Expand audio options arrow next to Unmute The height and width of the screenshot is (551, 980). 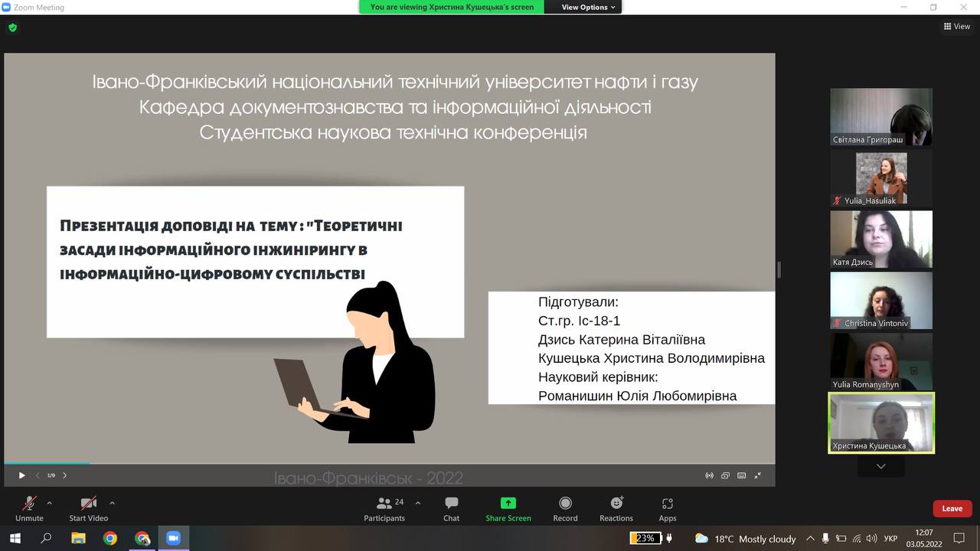click(x=50, y=503)
